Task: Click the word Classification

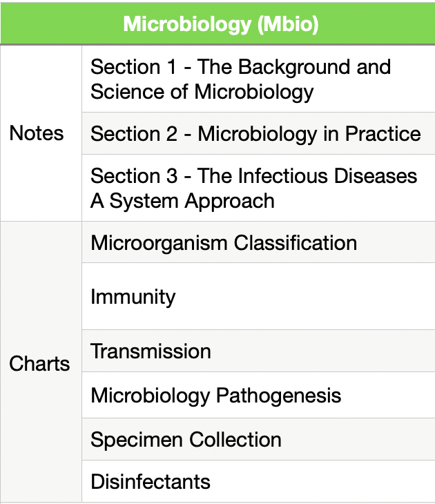Action: click(295, 242)
